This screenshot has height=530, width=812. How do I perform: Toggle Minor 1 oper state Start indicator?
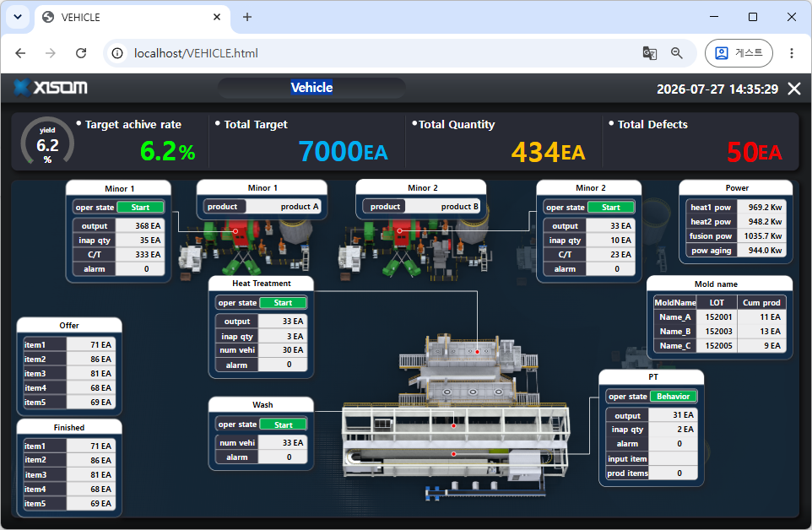(140, 207)
